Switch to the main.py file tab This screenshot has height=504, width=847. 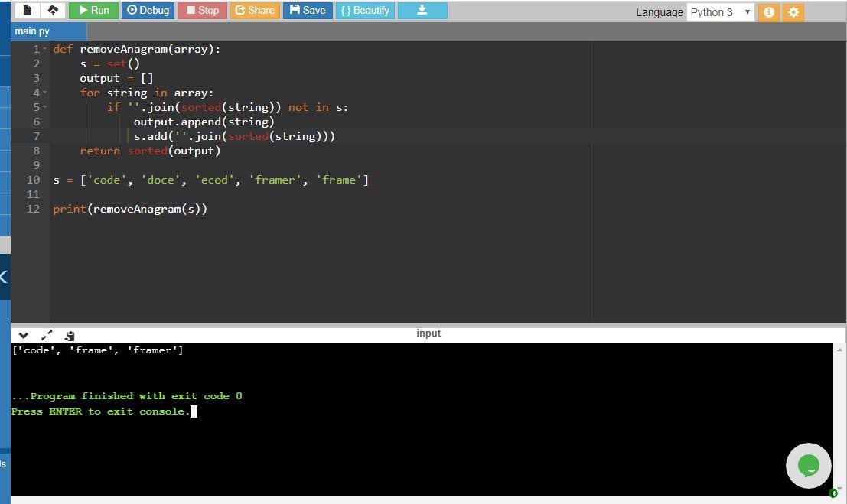32,31
